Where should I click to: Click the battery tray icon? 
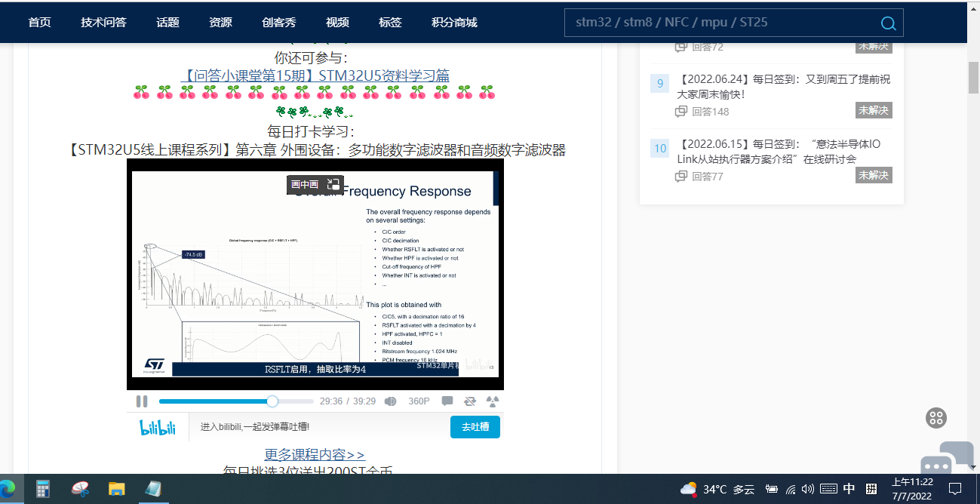coord(771,489)
